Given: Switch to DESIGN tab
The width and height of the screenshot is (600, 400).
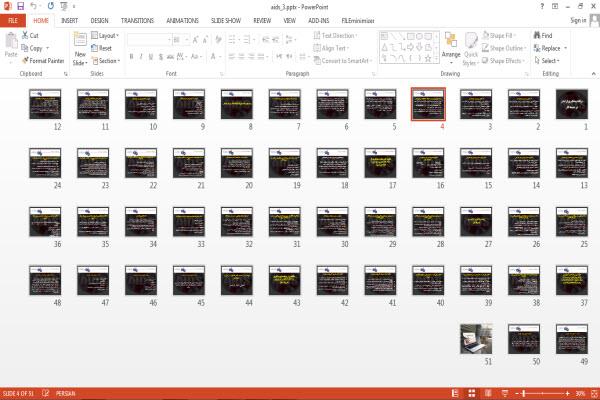Looking at the screenshot, I should click(99, 21).
